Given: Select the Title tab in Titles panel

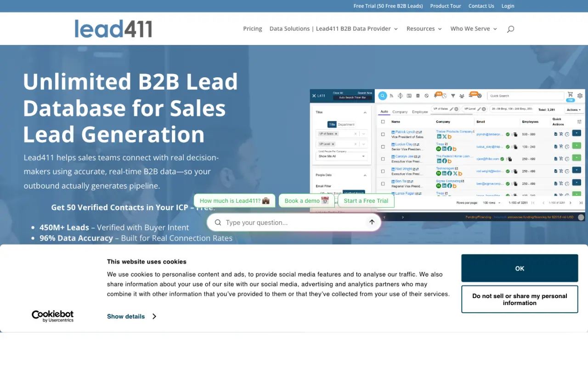Looking at the screenshot, I should (332, 124).
